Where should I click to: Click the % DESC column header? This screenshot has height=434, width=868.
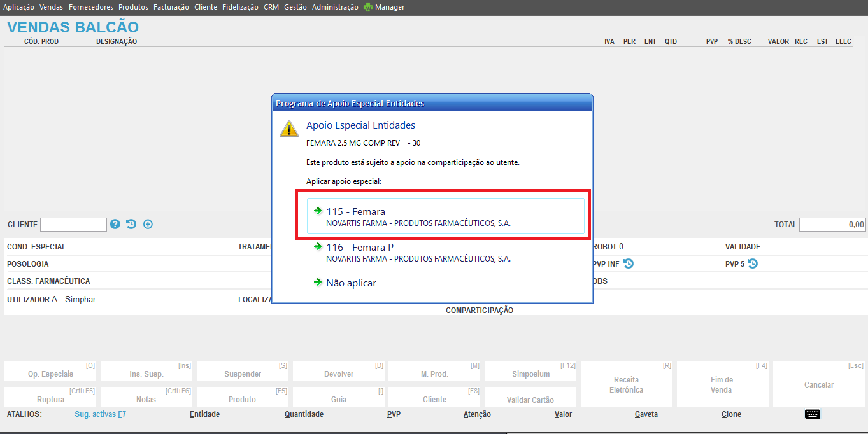(739, 41)
